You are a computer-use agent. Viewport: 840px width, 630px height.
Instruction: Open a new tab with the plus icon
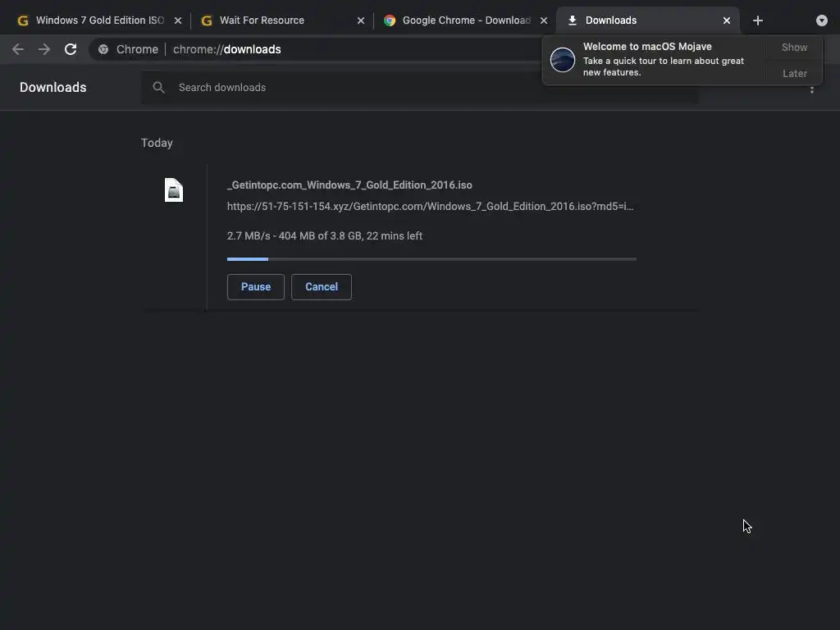757,21
